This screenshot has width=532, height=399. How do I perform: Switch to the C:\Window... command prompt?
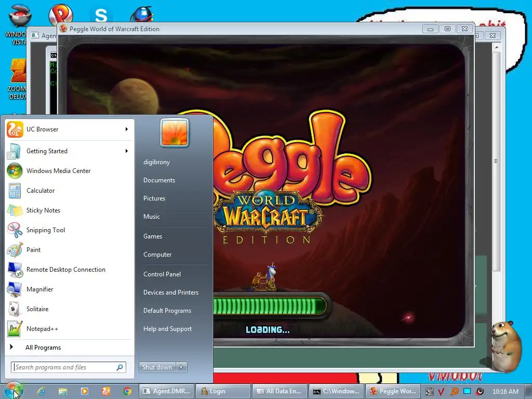[x=336, y=391]
